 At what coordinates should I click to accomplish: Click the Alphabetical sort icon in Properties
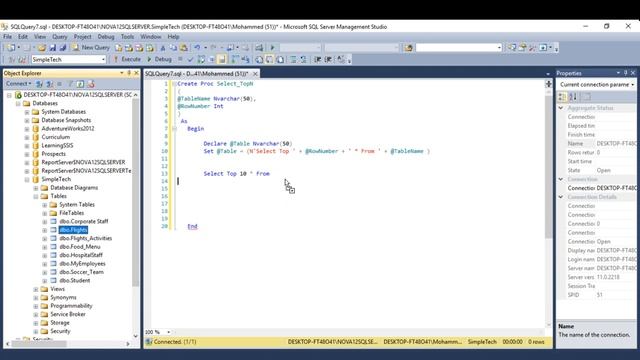click(x=573, y=97)
